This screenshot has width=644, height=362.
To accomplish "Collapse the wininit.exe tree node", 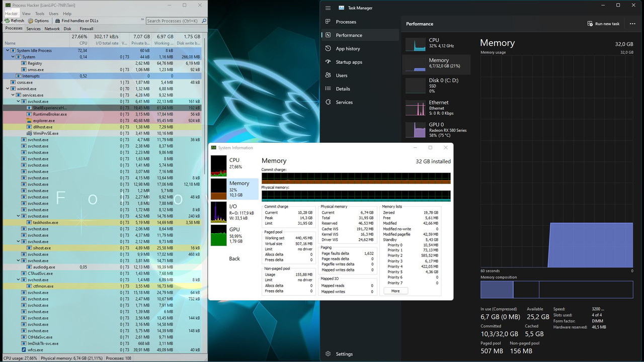I will pyautogui.click(x=8, y=89).
